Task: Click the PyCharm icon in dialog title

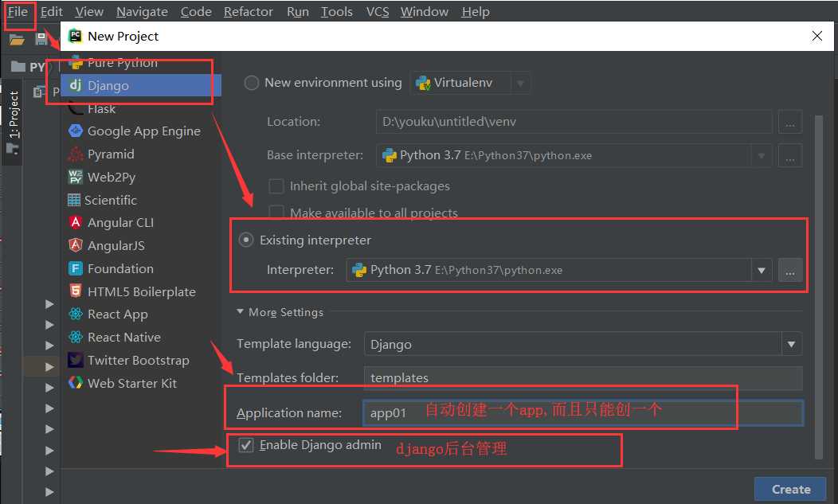Action: [76, 36]
